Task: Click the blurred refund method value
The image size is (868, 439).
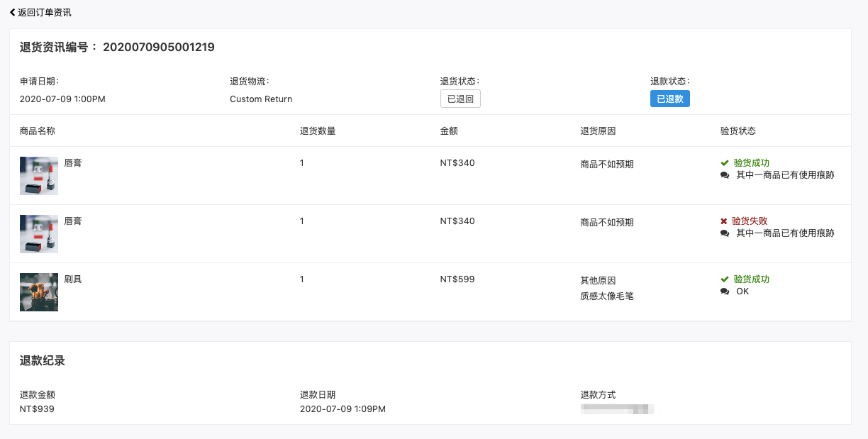Action: (617, 409)
